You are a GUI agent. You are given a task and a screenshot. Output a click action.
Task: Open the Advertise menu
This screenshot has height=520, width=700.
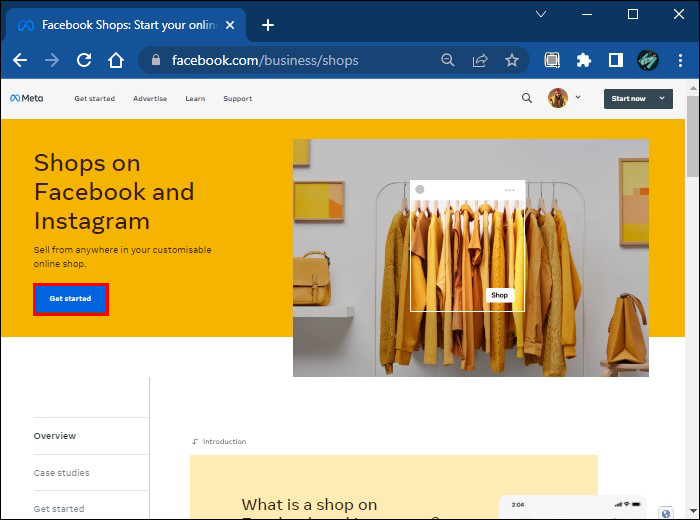(150, 99)
